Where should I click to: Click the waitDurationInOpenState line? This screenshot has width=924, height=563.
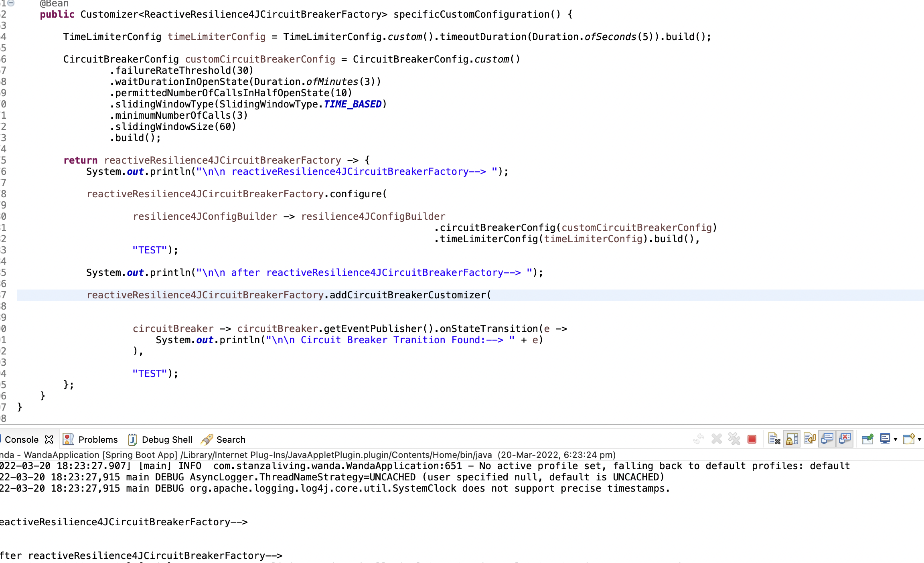point(245,82)
